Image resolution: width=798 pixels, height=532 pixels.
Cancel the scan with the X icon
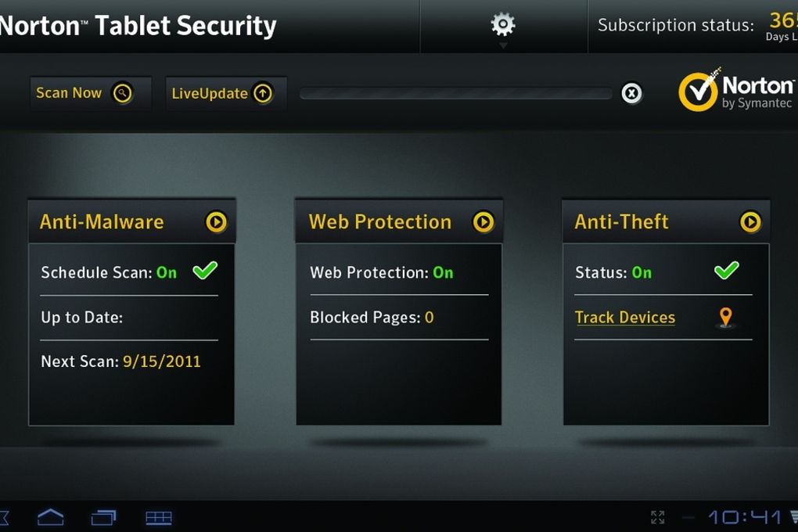[631, 94]
